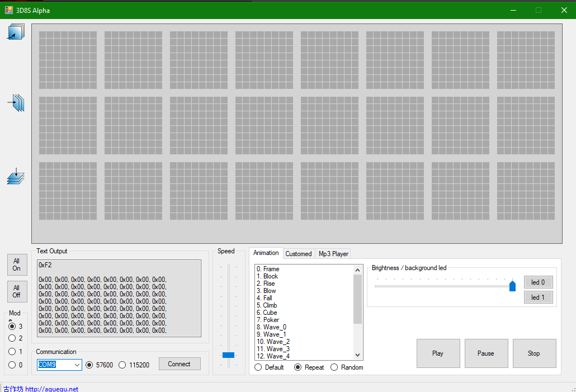This screenshot has height=392, width=576.
Task: Select the Default playback mode
Action: [258, 367]
